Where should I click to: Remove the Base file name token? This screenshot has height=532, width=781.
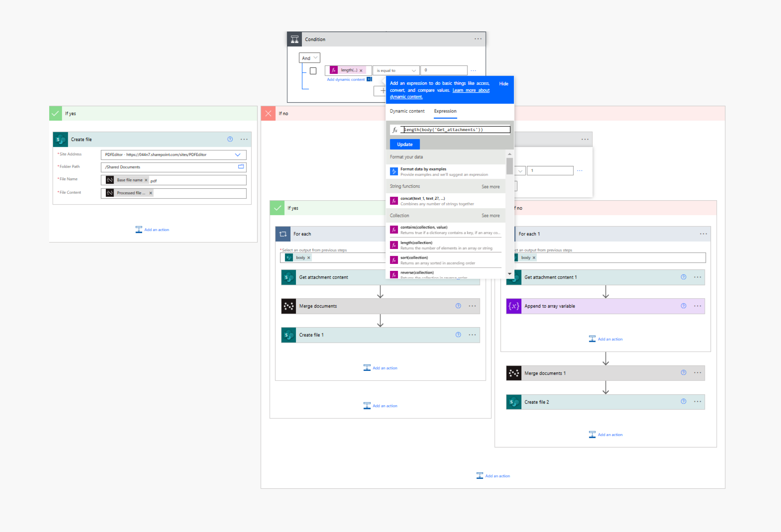146,180
